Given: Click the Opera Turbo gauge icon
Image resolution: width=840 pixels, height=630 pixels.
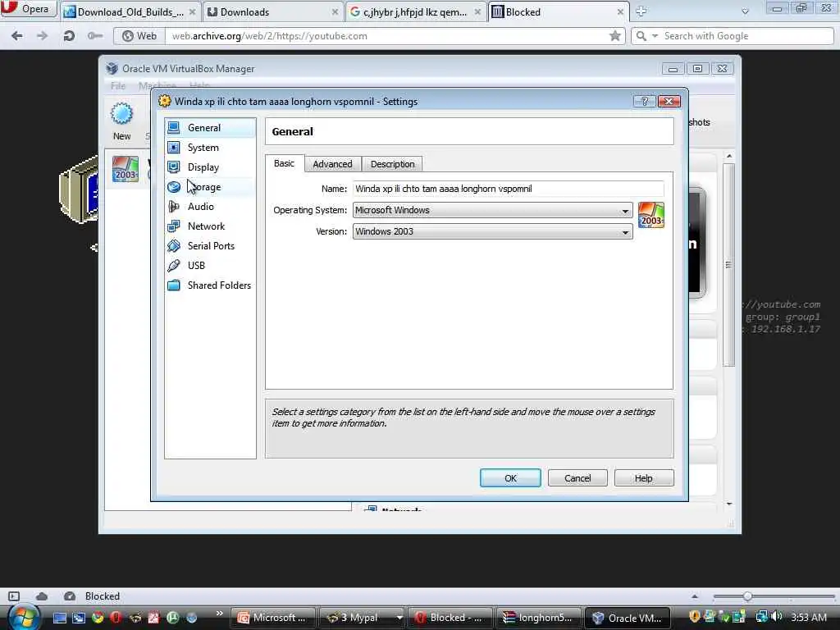Looking at the screenshot, I should pos(70,596).
